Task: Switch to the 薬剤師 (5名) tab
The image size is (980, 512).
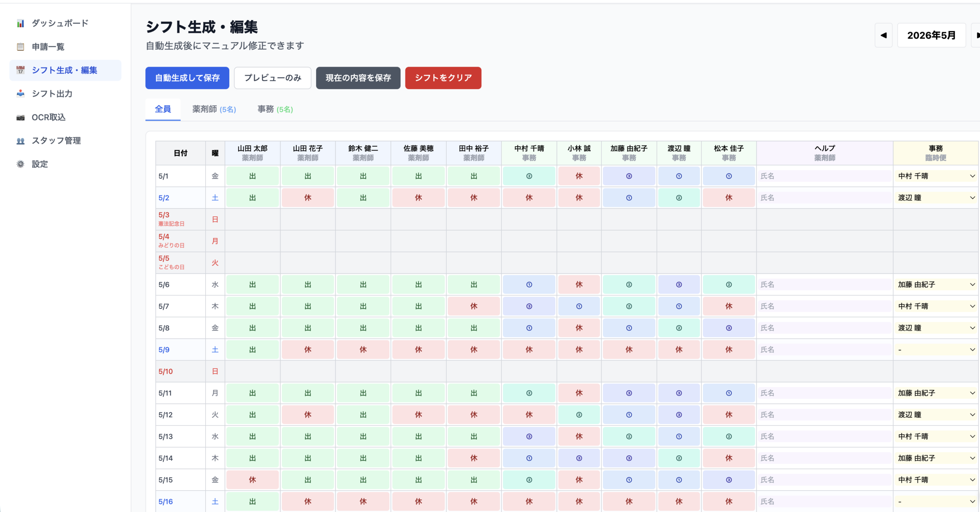Action: pos(214,110)
